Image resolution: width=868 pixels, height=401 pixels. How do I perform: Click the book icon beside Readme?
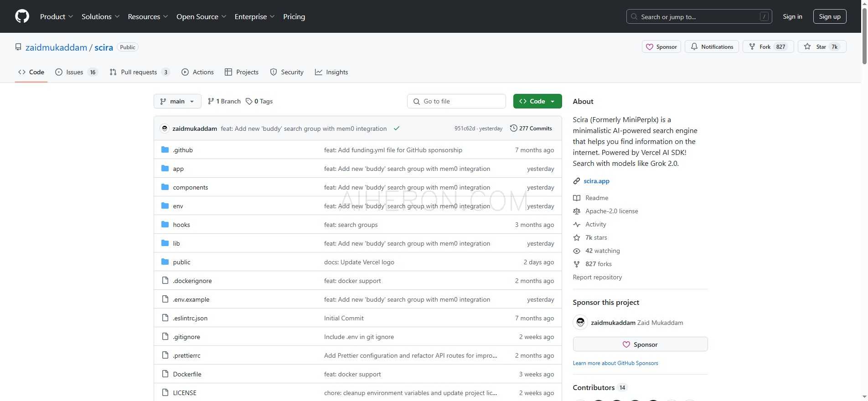pyautogui.click(x=577, y=198)
